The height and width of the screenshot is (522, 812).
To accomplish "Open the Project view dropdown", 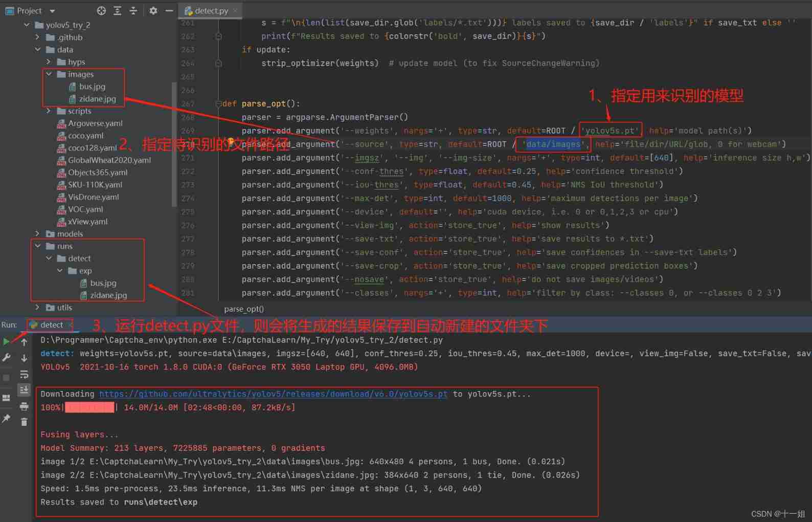I will (x=52, y=11).
